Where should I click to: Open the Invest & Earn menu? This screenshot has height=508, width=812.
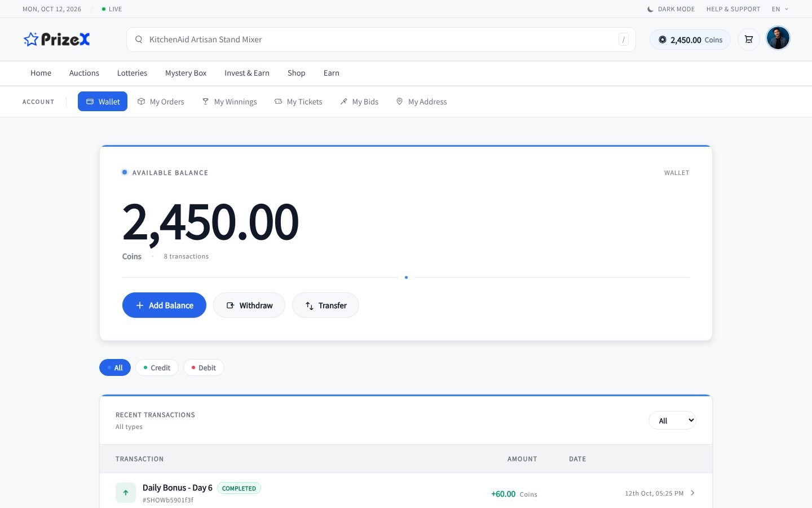[x=247, y=73]
